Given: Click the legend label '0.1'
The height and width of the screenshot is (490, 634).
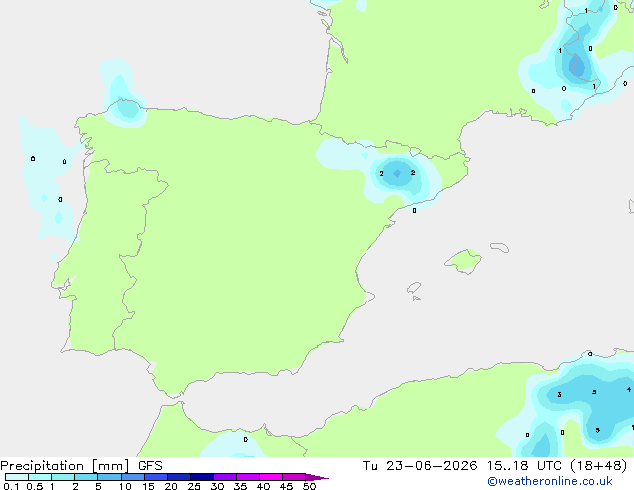Looking at the screenshot, I should click(x=11, y=486).
